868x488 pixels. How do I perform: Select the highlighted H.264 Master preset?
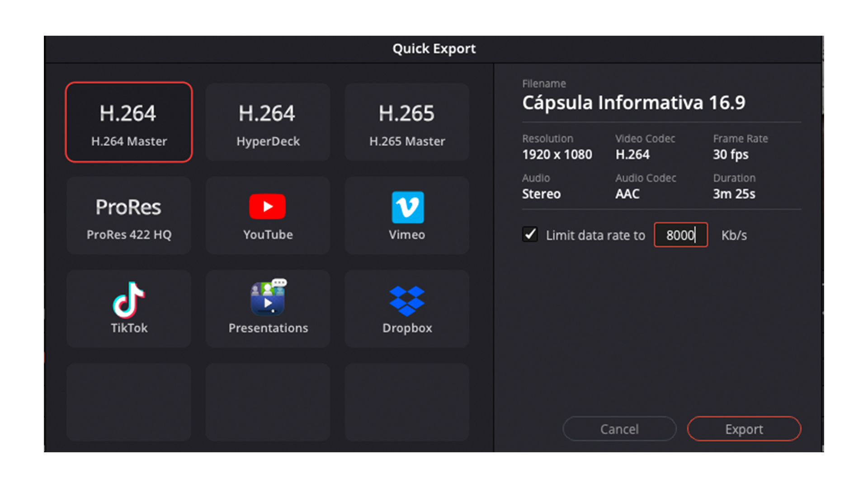tap(129, 122)
